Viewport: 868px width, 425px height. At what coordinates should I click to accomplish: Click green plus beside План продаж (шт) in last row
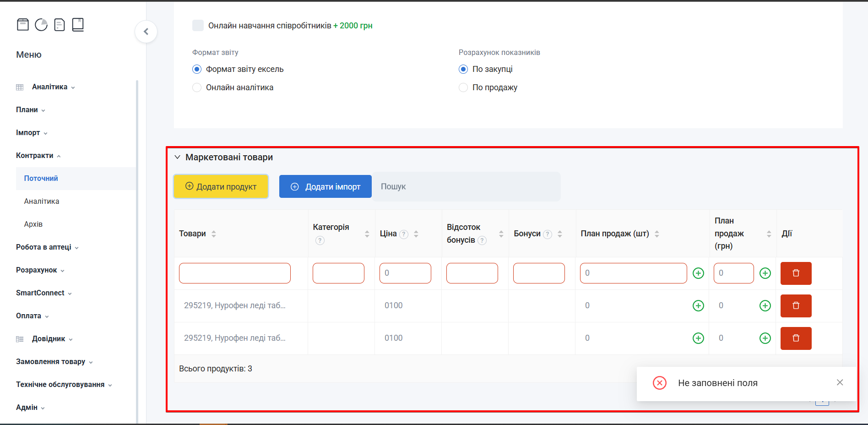pos(698,338)
